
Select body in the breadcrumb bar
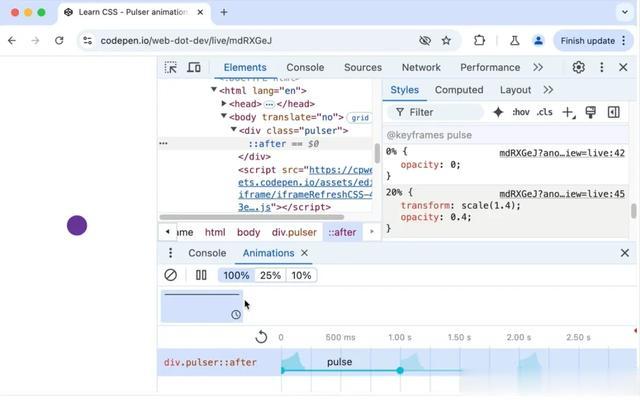coord(249,232)
